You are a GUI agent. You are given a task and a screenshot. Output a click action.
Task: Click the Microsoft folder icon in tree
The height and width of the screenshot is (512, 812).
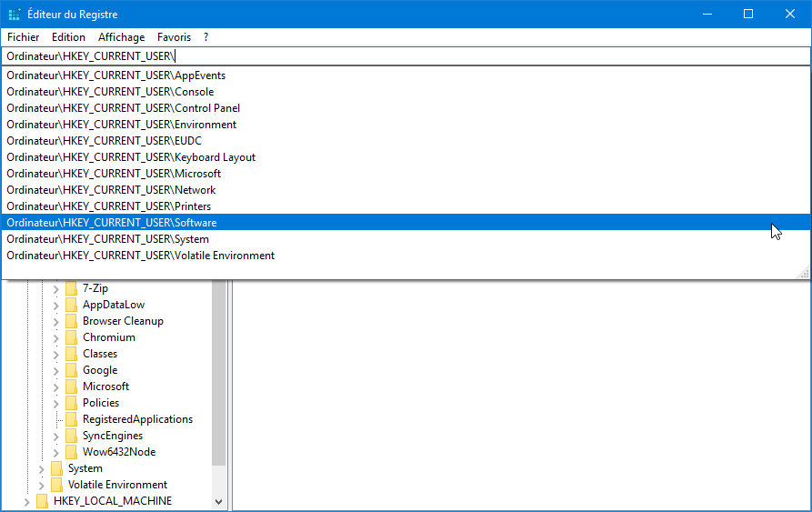pyautogui.click(x=72, y=387)
